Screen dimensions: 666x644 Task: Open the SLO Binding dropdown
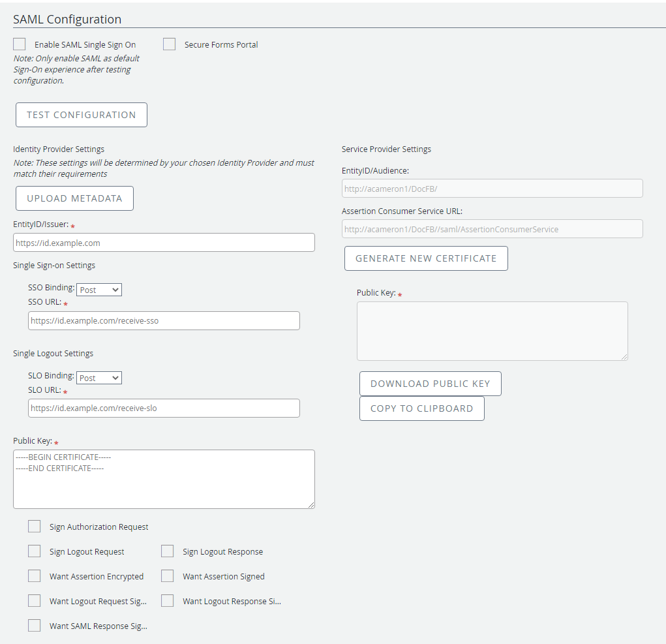[x=99, y=378]
